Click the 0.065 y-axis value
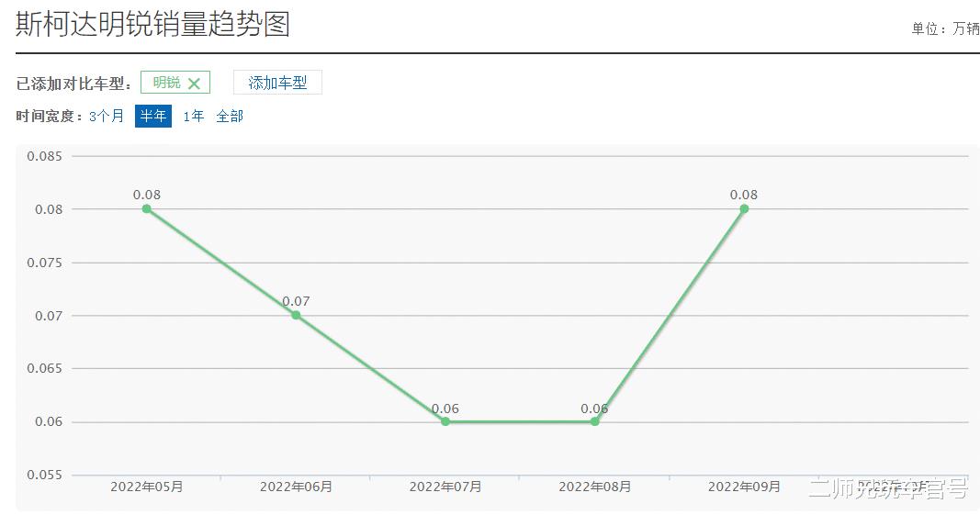 [44, 369]
